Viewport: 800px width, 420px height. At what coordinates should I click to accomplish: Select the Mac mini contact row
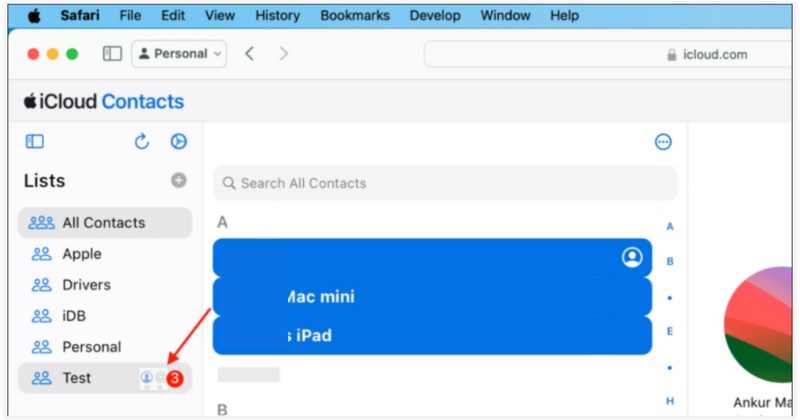coord(432,297)
